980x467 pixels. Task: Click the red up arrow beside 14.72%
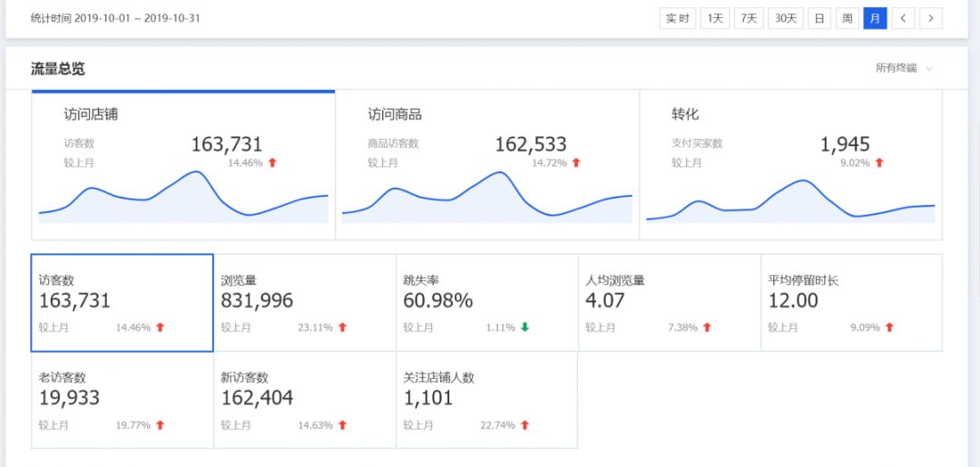pos(576,163)
